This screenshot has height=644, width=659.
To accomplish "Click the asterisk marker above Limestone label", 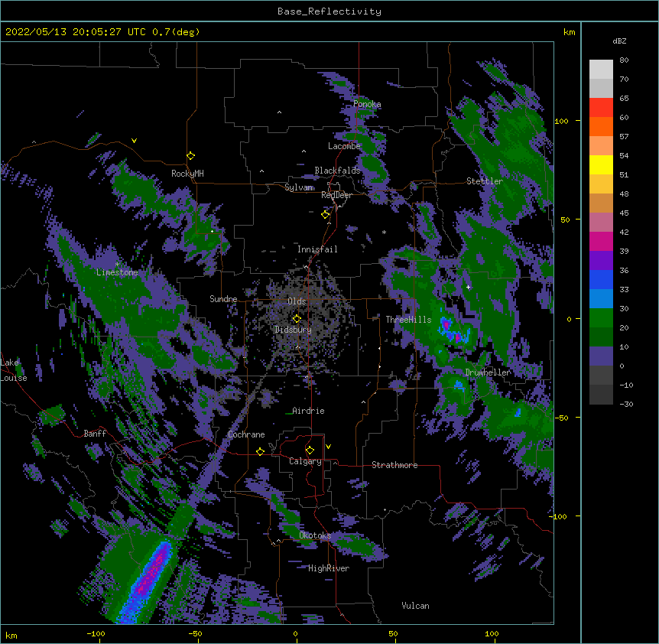I will [x=117, y=265].
